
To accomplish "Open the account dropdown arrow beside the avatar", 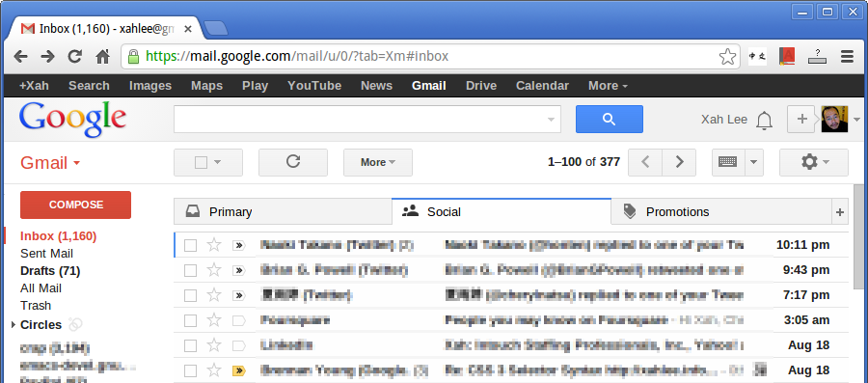I will coord(857,120).
